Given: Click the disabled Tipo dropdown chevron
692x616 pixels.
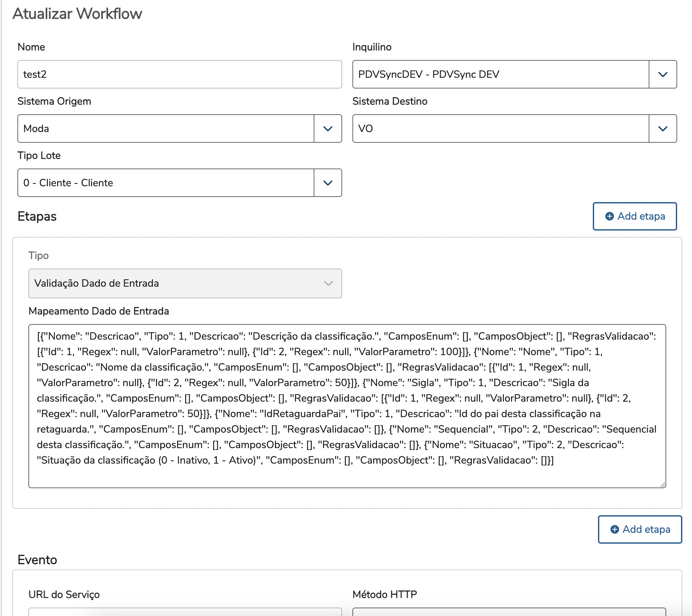Looking at the screenshot, I should 328,283.
